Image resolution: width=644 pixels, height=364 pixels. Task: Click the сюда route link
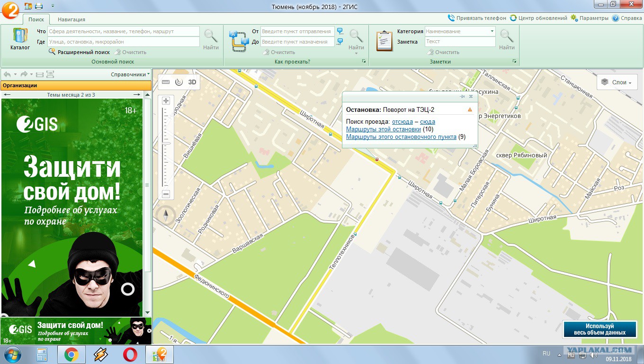point(428,122)
